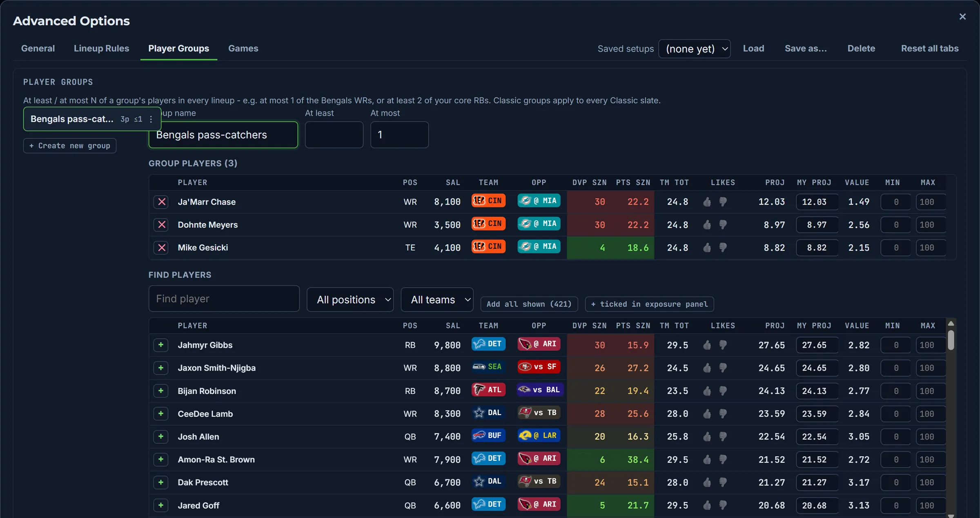The width and height of the screenshot is (980, 518).
Task: Thumbs down CeeDee Lamb
Action: coord(723,414)
